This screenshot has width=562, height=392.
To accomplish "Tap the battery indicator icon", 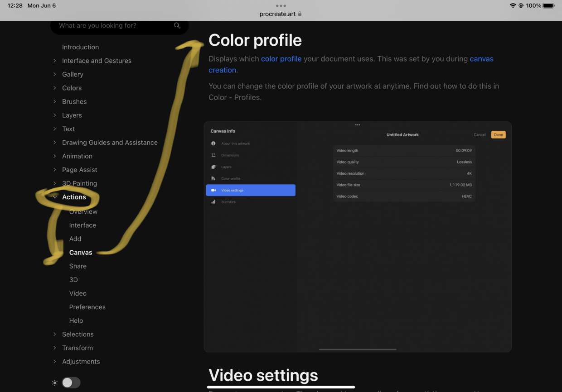I will pyautogui.click(x=549, y=6).
